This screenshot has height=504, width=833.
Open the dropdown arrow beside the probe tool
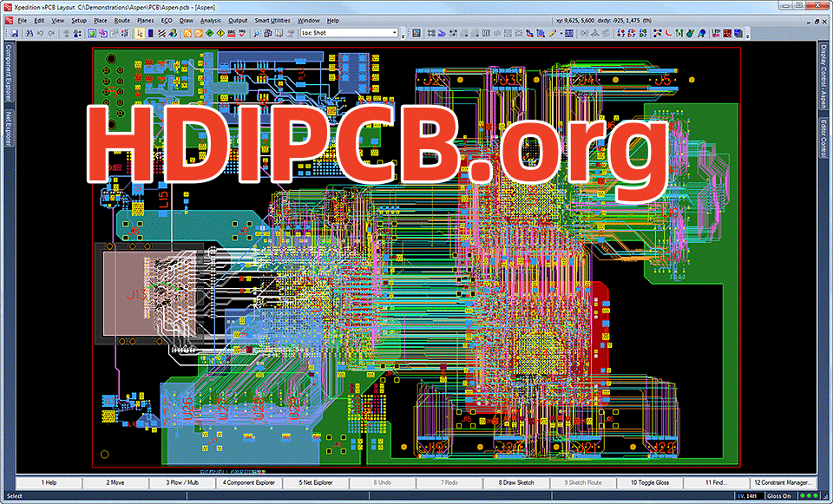point(561,34)
